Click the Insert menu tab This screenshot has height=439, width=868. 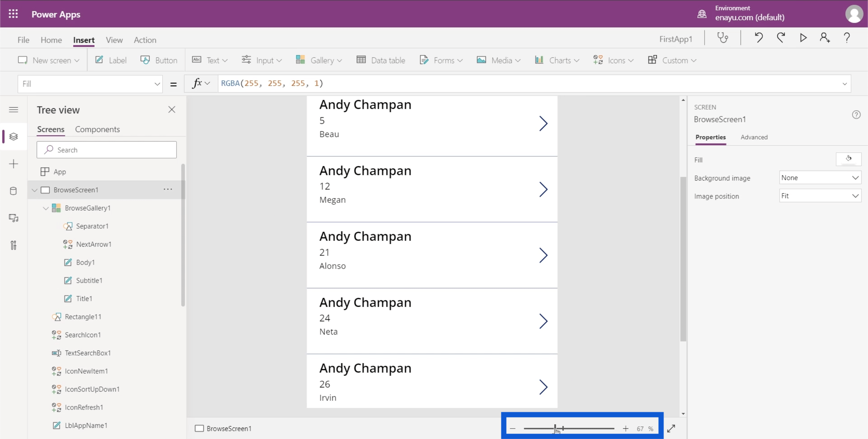pos(84,40)
